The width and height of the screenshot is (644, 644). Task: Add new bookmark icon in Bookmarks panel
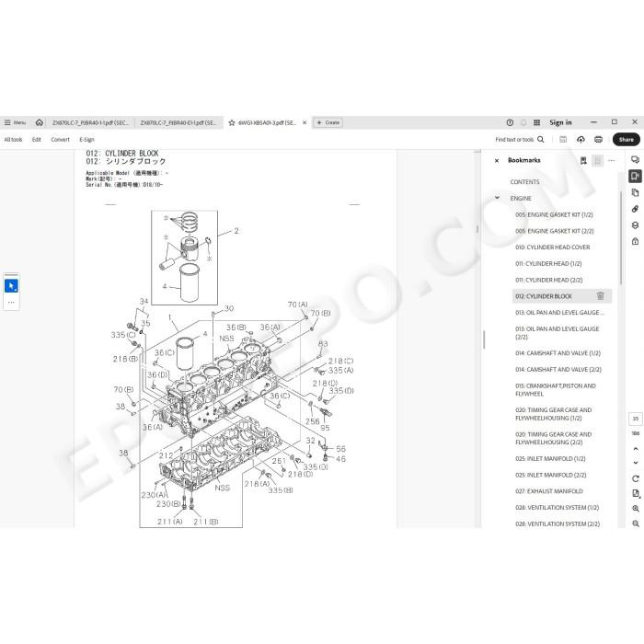tap(583, 161)
